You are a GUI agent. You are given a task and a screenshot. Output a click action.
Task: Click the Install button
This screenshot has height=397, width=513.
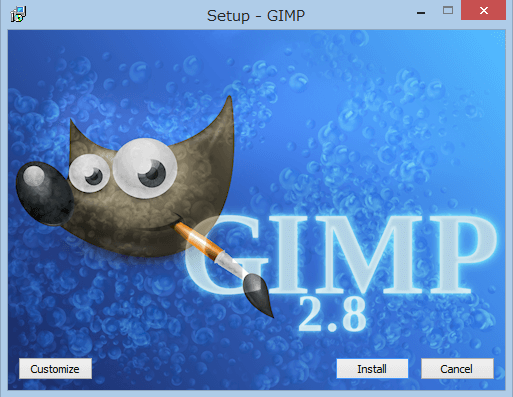(x=372, y=369)
